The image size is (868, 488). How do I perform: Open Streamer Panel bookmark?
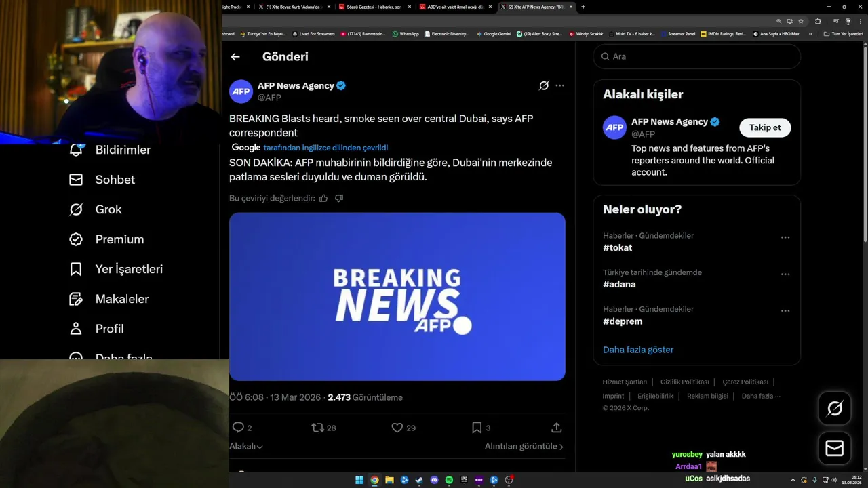(677, 33)
